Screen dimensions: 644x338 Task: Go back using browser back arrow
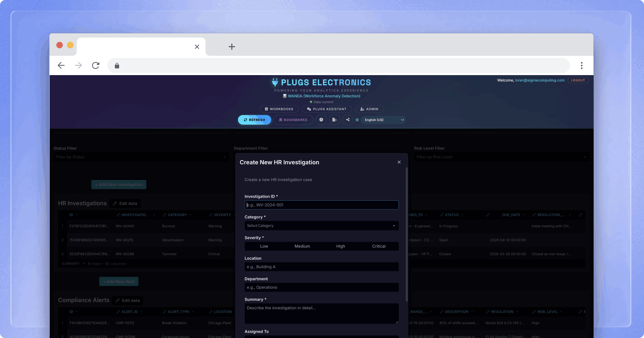tap(61, 65)
